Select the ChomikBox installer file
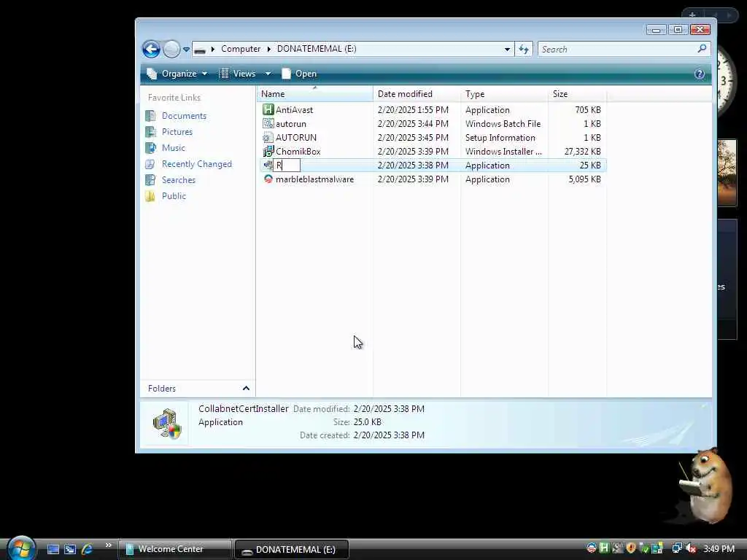The image size is (747, 560). coord(298,152)
